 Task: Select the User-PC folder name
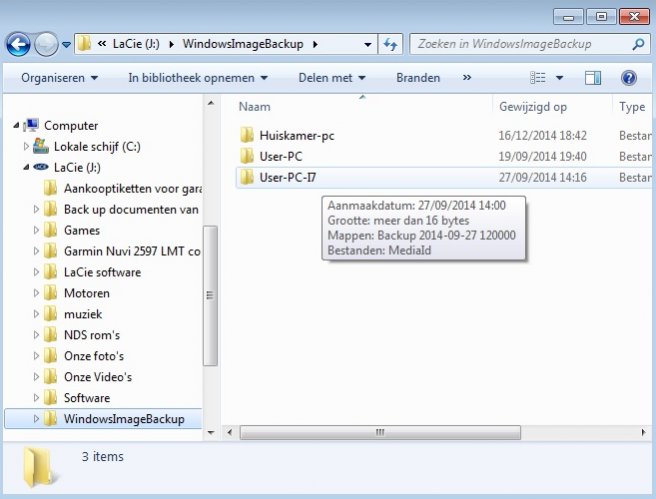point(281,156)
